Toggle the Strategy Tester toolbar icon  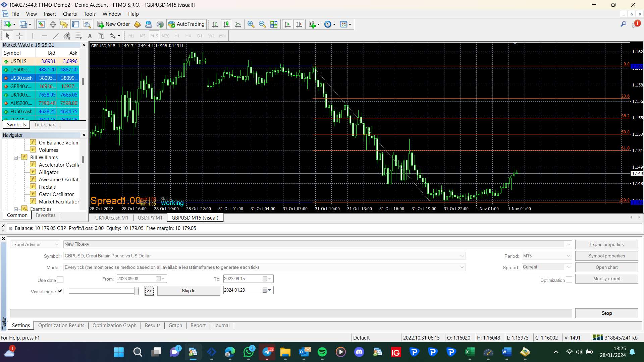[x=87, y=24]
